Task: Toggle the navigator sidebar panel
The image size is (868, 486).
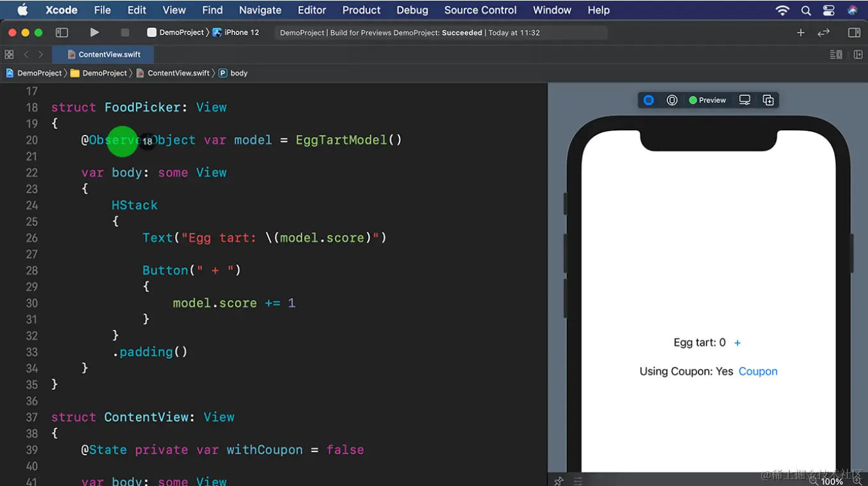Action: click(x=62, y=33)
